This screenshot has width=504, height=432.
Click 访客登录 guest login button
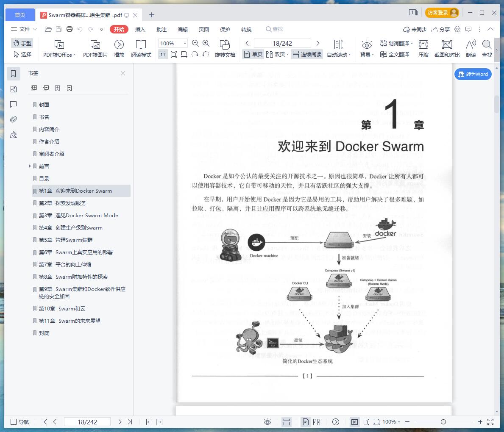[x=442, y=13]
